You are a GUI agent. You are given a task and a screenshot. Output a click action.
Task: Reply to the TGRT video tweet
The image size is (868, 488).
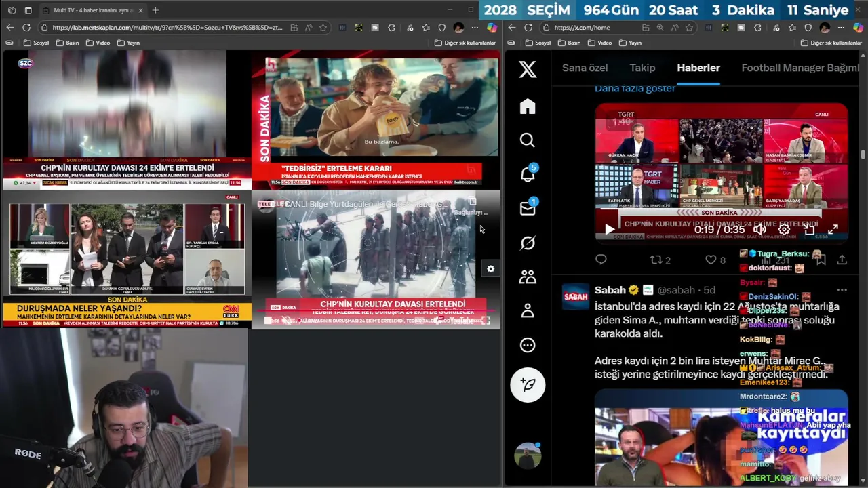pyautogui.click(x=601, y=260)
